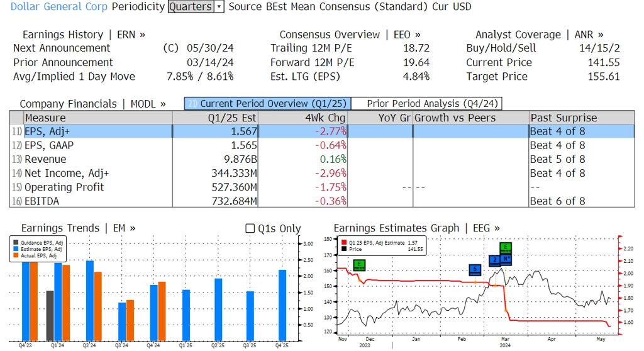This screenshot has width=644, height=351.
Task: Click Forward 12M P/E value 19.64
Action: click(x=416, y=62)
